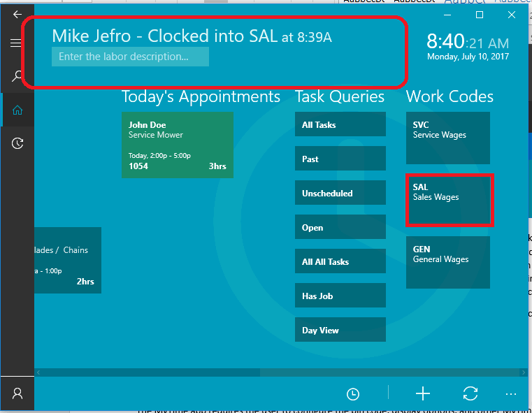Click the refresh sync icon
Image resolution: width=532 pixels, height=413 pixels.
click(x=470, y=393)
